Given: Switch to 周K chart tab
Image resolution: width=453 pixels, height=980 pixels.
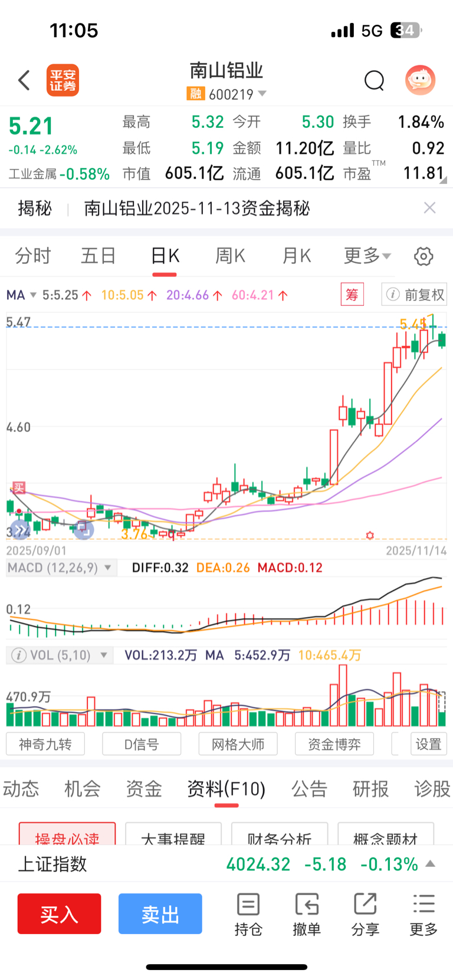Looking at the screenshot, I should [x=231, y=256].
